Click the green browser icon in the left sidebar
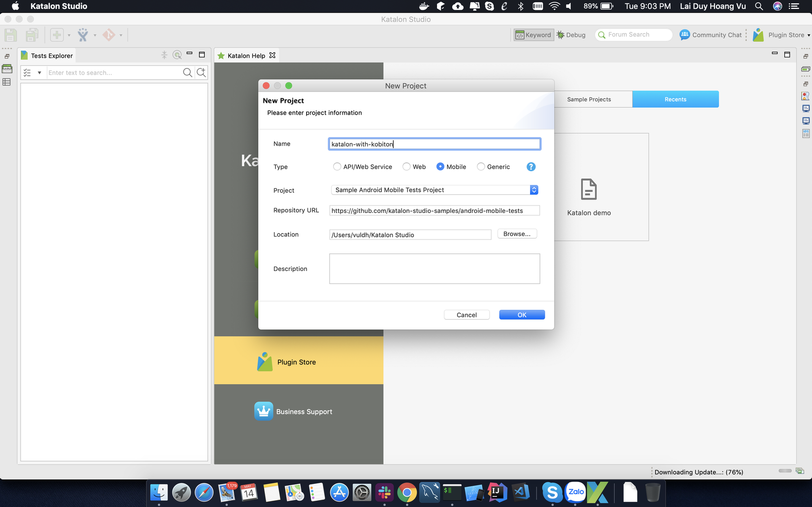812x507 pixels. click(x=7, y=69)
